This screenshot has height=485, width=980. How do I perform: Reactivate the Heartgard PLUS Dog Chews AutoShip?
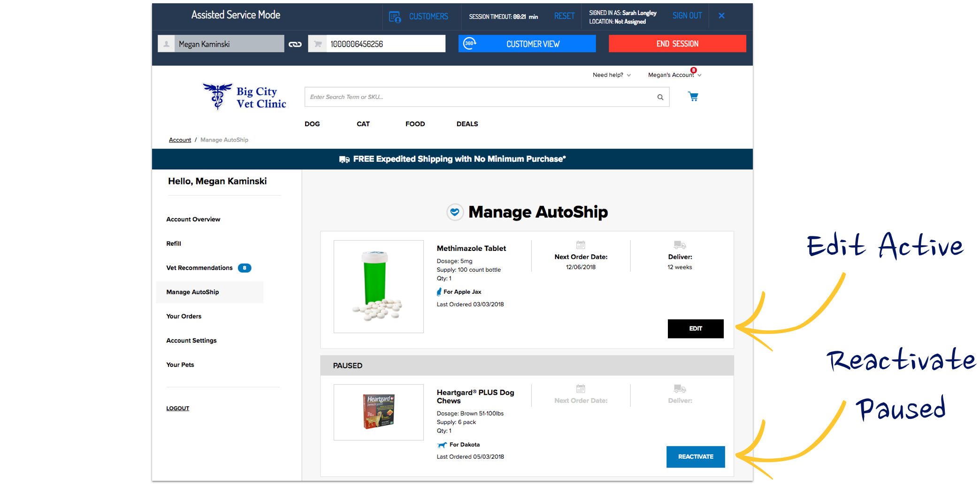696,457
